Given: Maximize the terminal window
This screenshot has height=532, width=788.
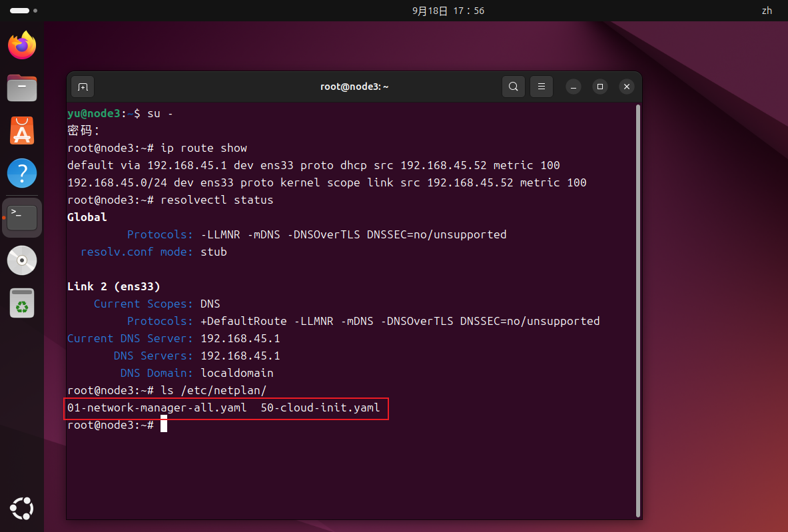Looking at the screenshot, I should (600, 87).
